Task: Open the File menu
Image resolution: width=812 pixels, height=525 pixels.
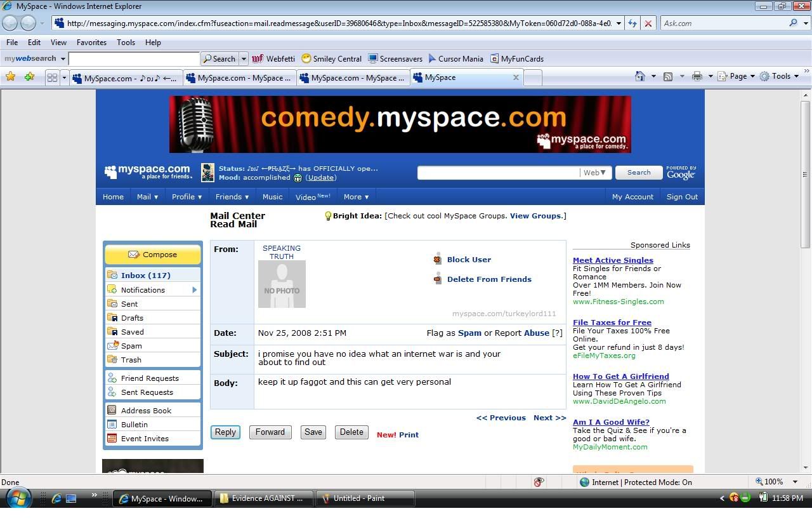Action: click(x=12, y=43)
